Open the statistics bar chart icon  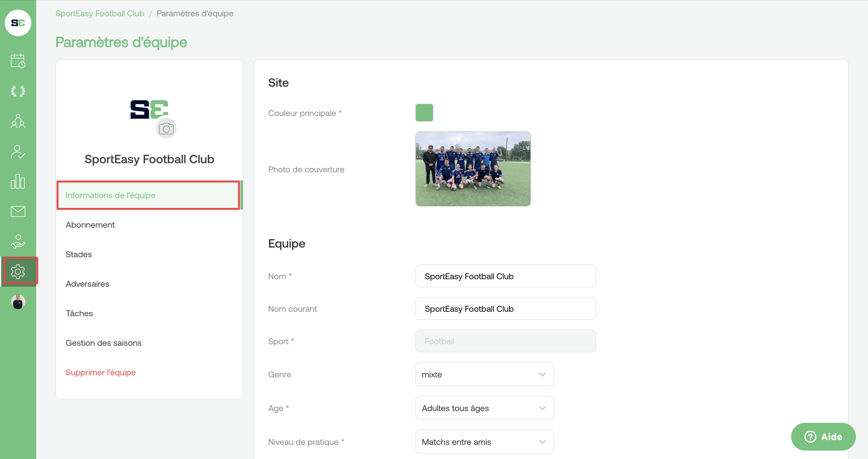[18, 182]
